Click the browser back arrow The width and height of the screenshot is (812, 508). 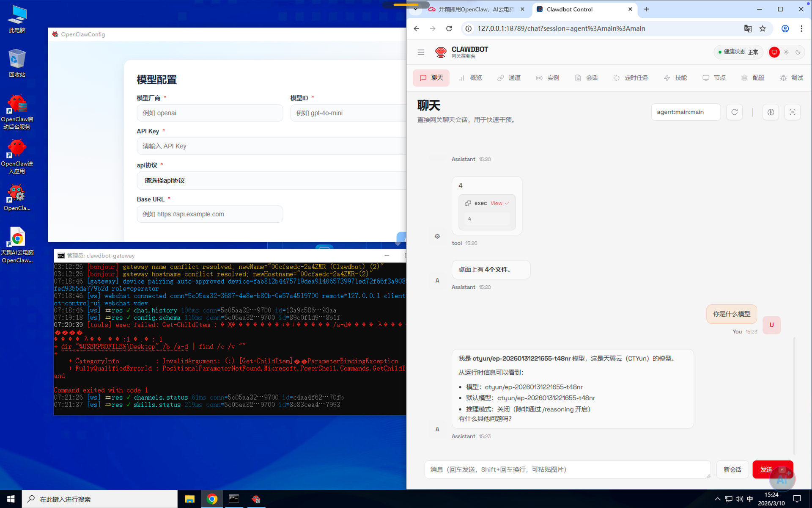[417, 28]
